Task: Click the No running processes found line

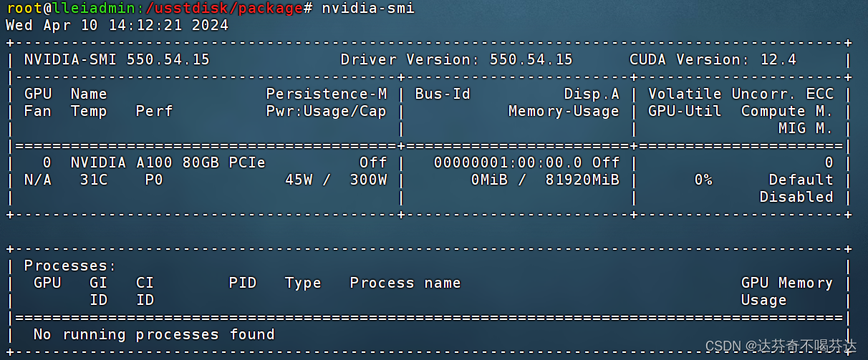Action: tap(154, 334)
